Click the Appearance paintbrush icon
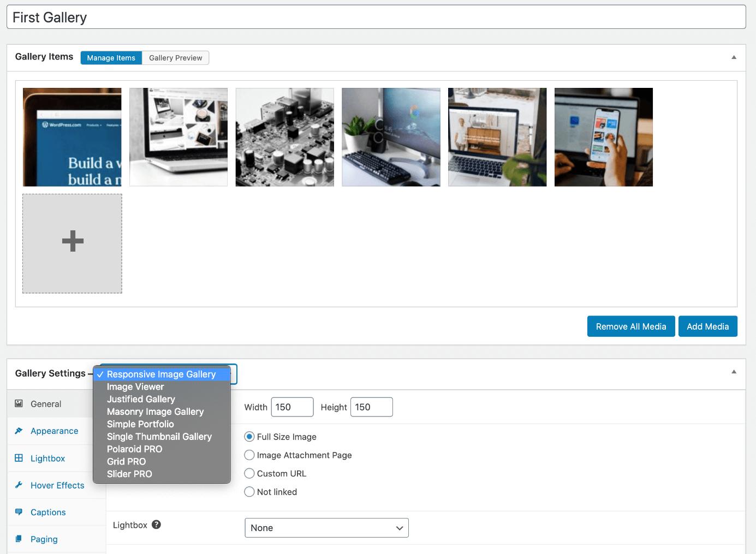 coord(19,431)
